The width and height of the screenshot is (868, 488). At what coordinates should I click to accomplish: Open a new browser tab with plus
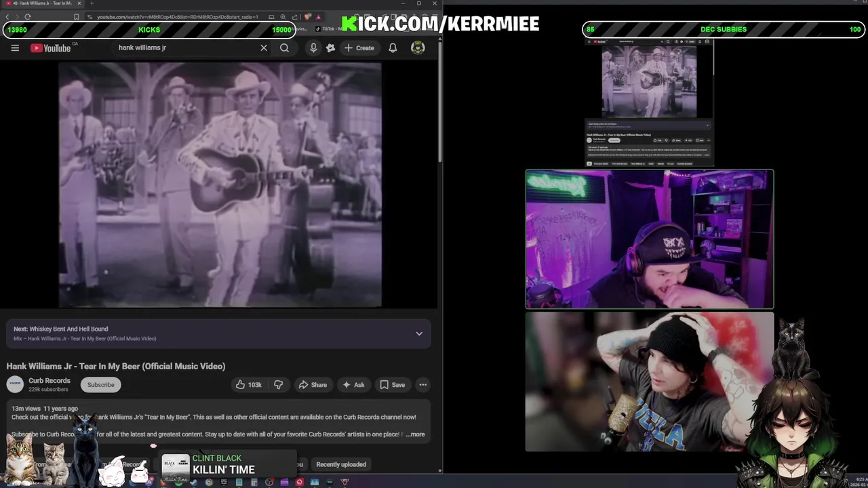click(92, 3)
